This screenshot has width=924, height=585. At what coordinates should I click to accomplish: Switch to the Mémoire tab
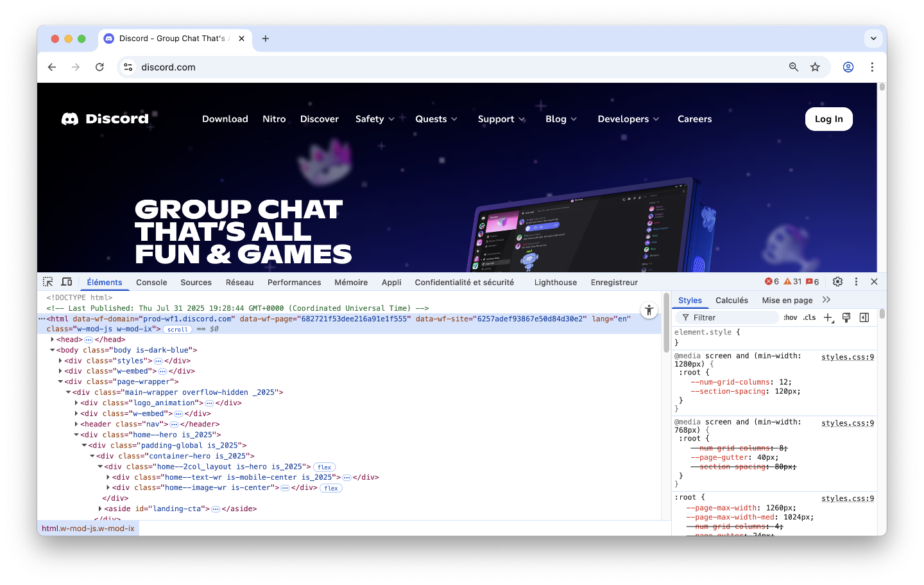point(351,283)
